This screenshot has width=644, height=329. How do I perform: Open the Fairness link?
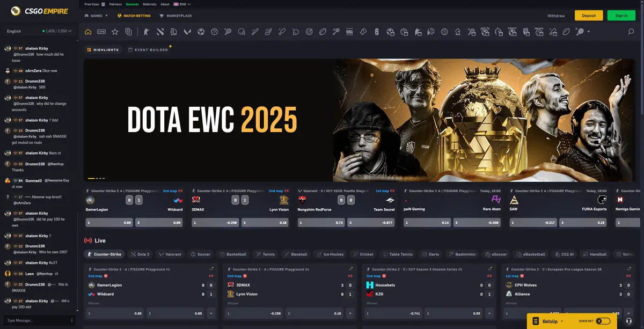pos(115,4)
